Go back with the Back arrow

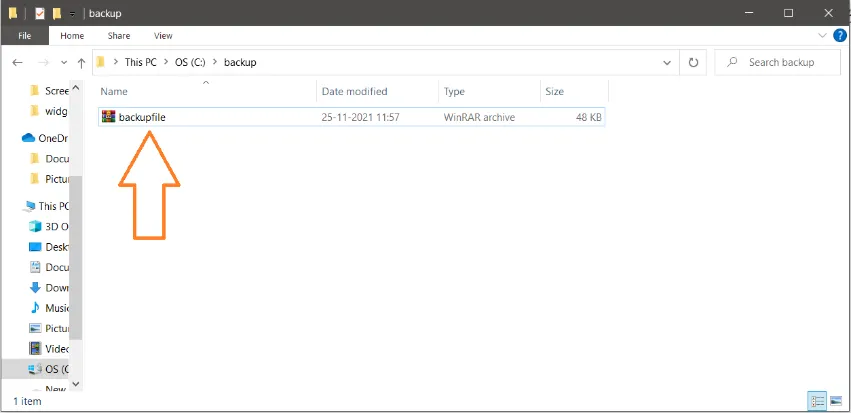[17, 62]
